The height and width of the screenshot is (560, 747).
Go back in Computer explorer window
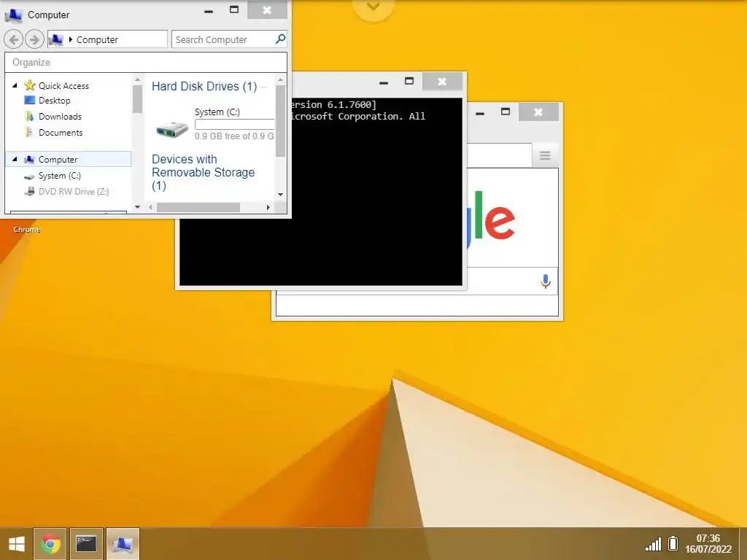pos(14,39)
